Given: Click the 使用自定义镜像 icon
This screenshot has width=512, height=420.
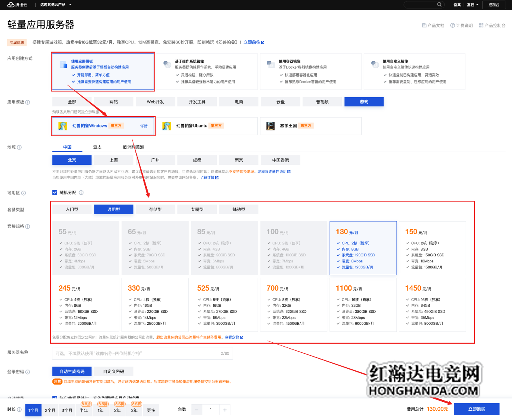Looking at the screenshot, I should pyautogui.click(x=375, y=64).
